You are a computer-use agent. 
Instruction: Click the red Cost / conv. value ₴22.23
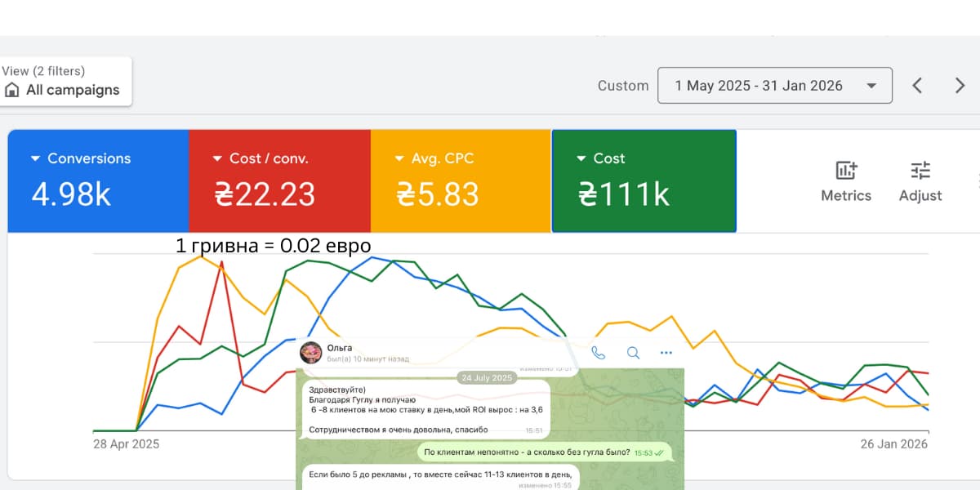pos(265,195)
